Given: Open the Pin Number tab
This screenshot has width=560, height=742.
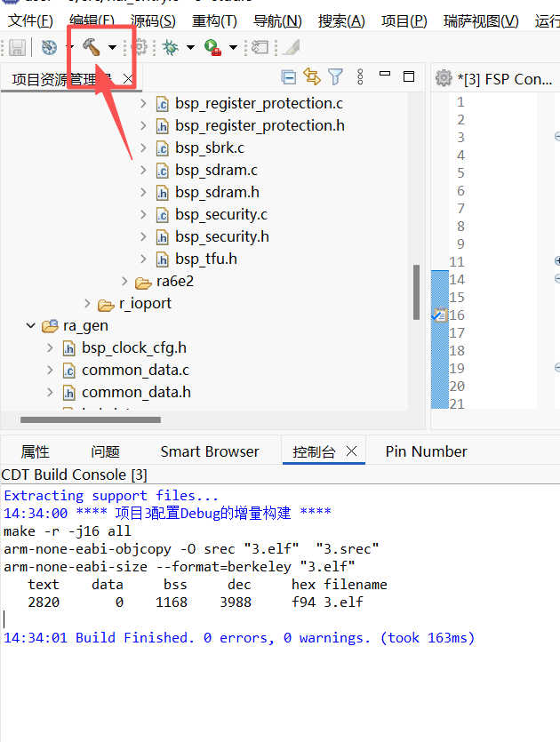Looking at the screenshot, I should click(x=426, y=451).
